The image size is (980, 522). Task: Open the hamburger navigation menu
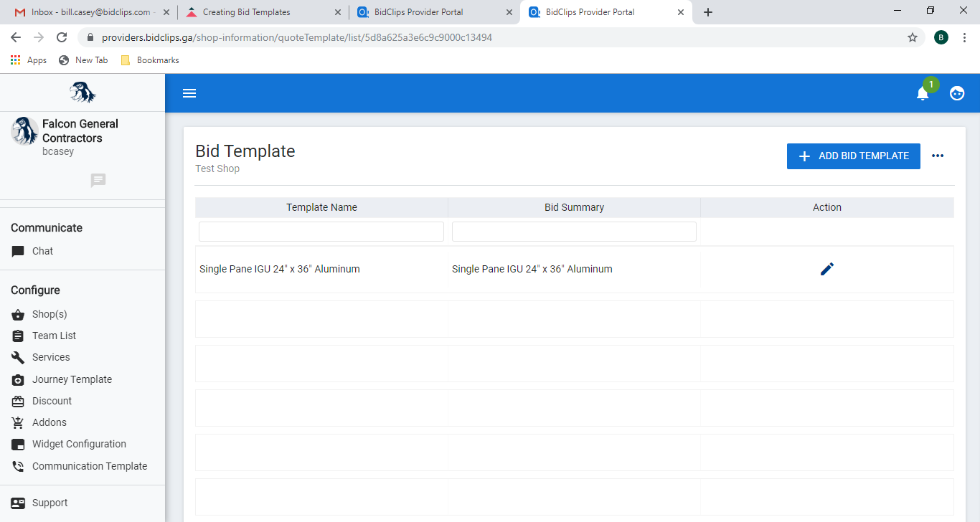tap(189, 93)
